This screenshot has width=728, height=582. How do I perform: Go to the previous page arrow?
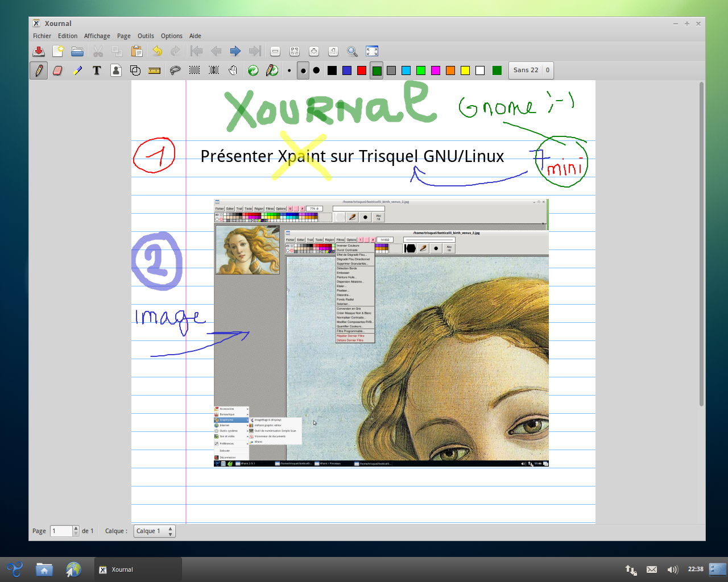click(x=216, y=51)
